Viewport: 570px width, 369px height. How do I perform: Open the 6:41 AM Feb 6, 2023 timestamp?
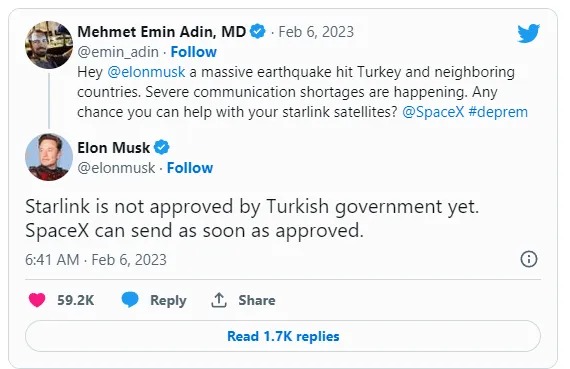[x=96, y=260]
